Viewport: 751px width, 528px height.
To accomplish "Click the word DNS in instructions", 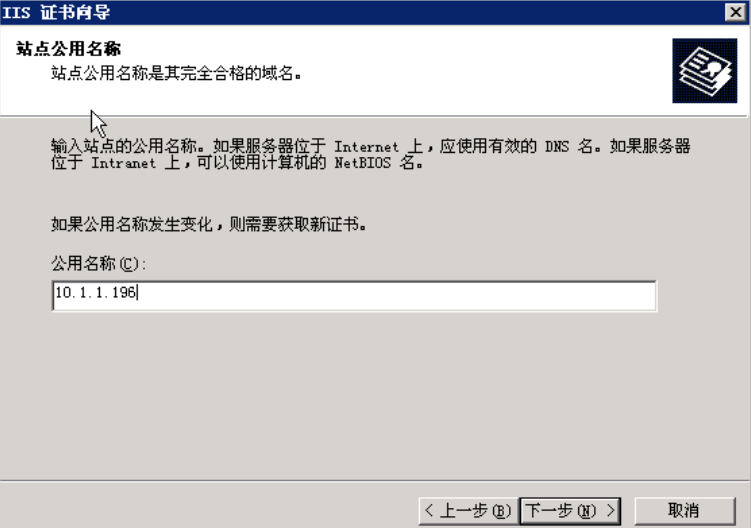I will [x=557, y=147].
